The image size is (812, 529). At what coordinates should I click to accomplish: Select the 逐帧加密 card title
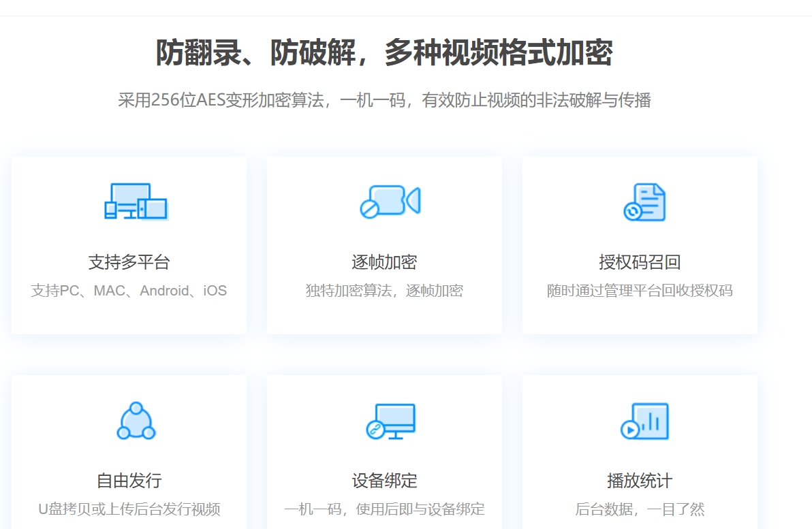[384, 262]
